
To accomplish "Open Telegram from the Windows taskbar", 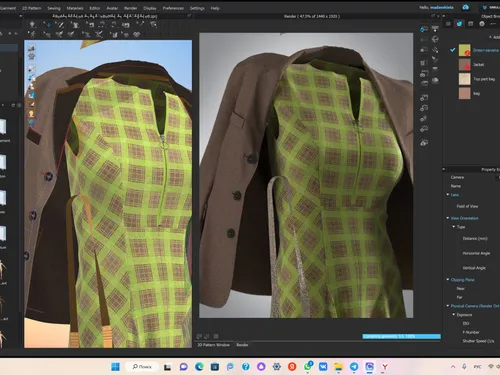I will 354,367.
